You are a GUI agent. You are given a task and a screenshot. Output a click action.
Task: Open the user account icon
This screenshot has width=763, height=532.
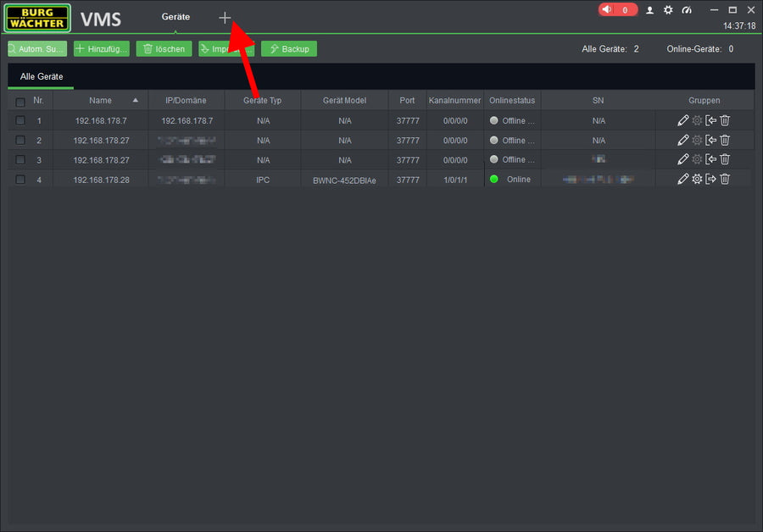click(x=650, y=10)
